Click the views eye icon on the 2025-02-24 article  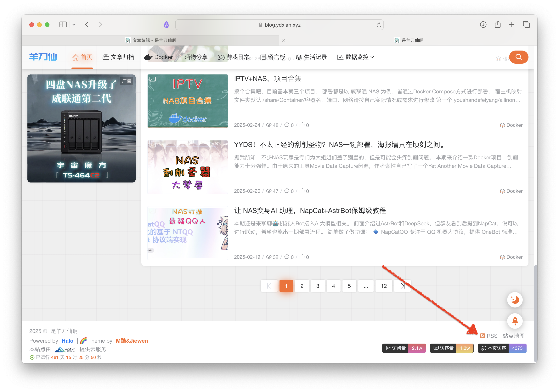[x=268, y=125]
